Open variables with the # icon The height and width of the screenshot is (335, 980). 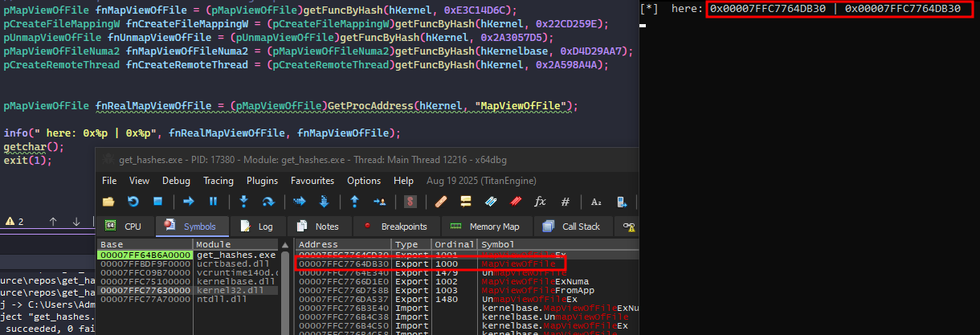point(565,202)
